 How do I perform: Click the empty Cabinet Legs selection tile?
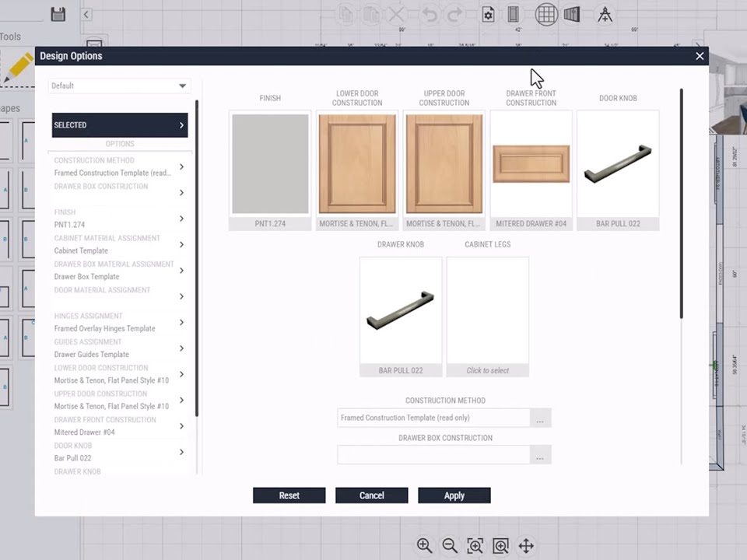(487, 311)
